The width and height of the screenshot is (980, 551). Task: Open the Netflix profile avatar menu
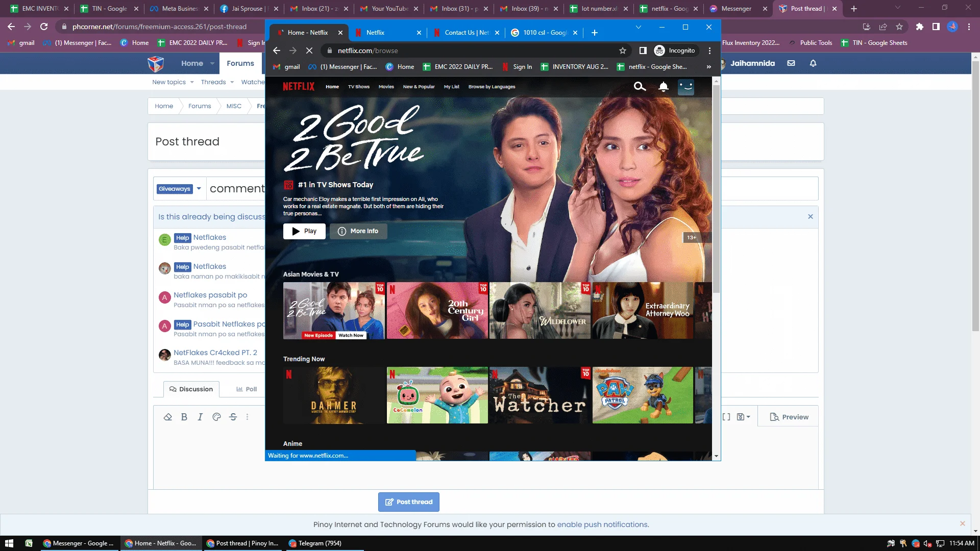[x=686, y=87]
